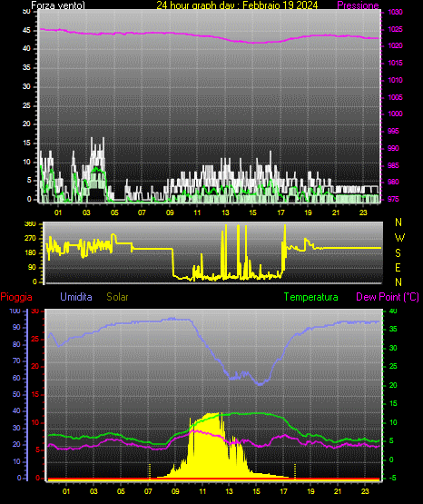Viewport: 423px width, 504px height.
Task: Select the Temperatura legend label
Action: 311,297
